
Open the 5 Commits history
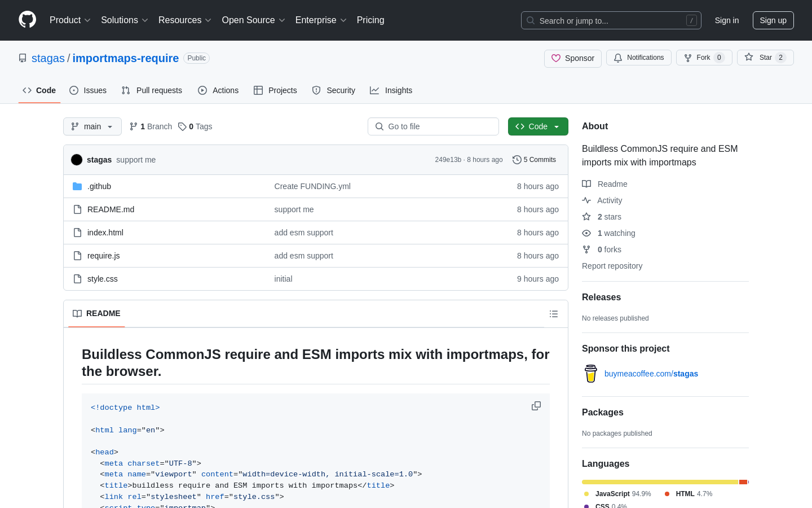[534, 160]
